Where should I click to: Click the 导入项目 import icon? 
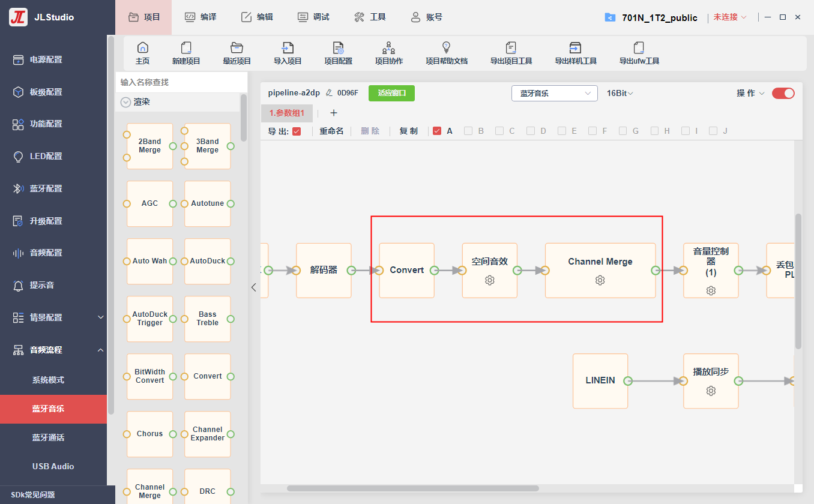pyautogui.click(x=288, y=53)
